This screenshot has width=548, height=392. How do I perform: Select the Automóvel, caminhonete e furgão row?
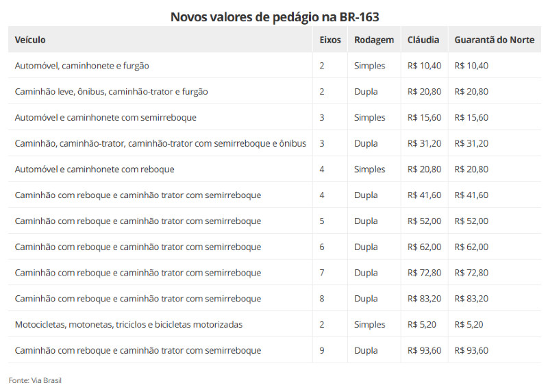(275, 65)
